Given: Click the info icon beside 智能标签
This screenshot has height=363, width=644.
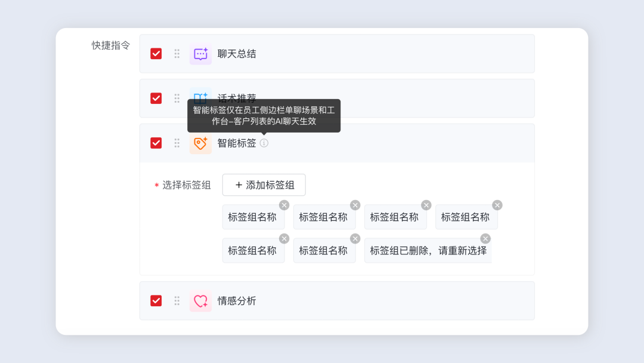Looking at the screenshot, I should [x=264, y=143].
